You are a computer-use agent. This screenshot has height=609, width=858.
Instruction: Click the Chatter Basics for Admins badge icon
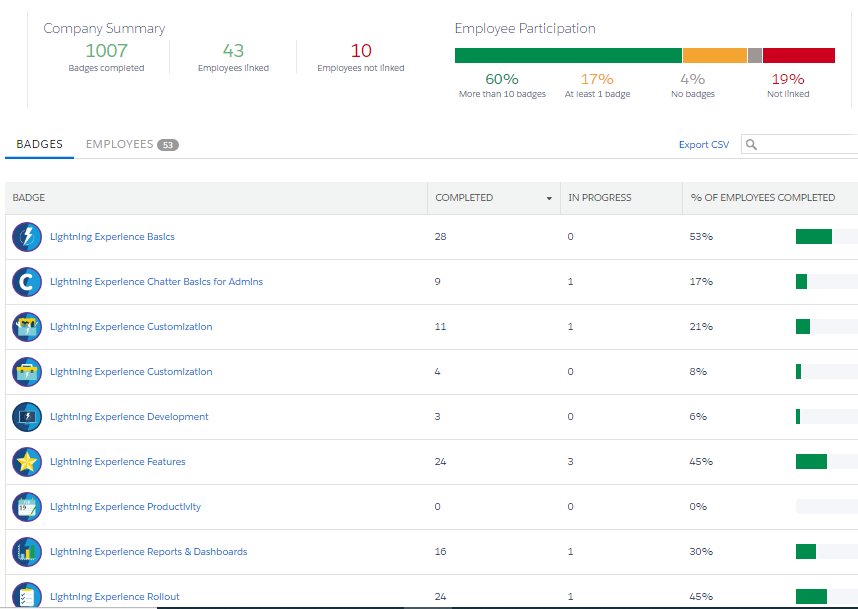click(x=27, y=282)
